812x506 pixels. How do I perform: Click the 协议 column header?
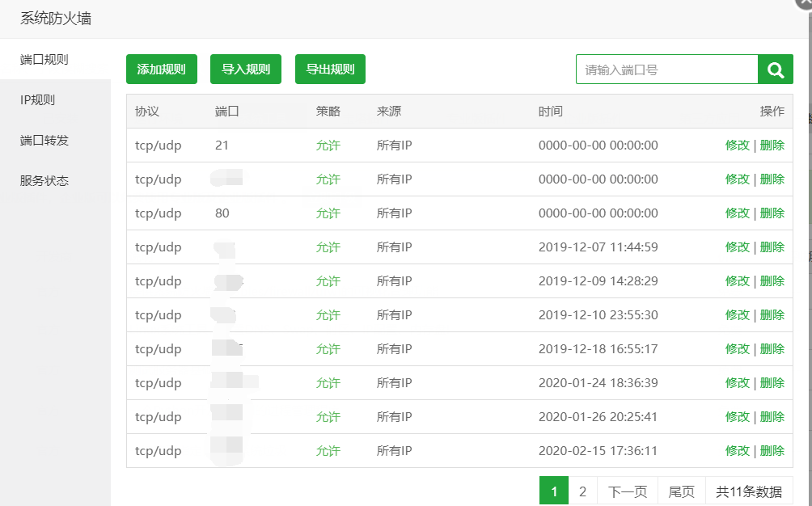click(147, 112)
